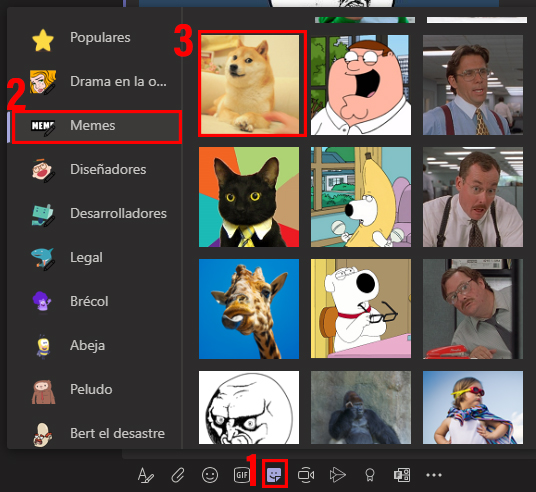Viewport: 536px width, 492px height.
Task: Select the Abeja sticker category
Action: click(x=94, y=345)
